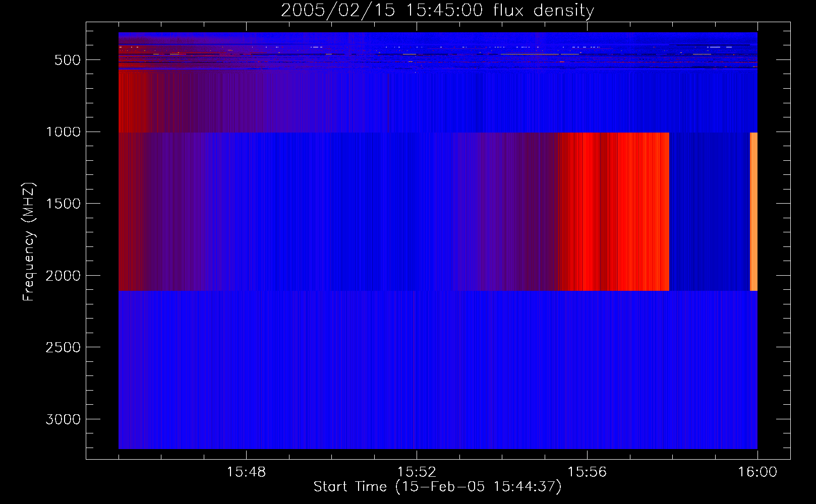Click the 500 frequency tick label
816x504 pixels.
click(x=68, y=60)
